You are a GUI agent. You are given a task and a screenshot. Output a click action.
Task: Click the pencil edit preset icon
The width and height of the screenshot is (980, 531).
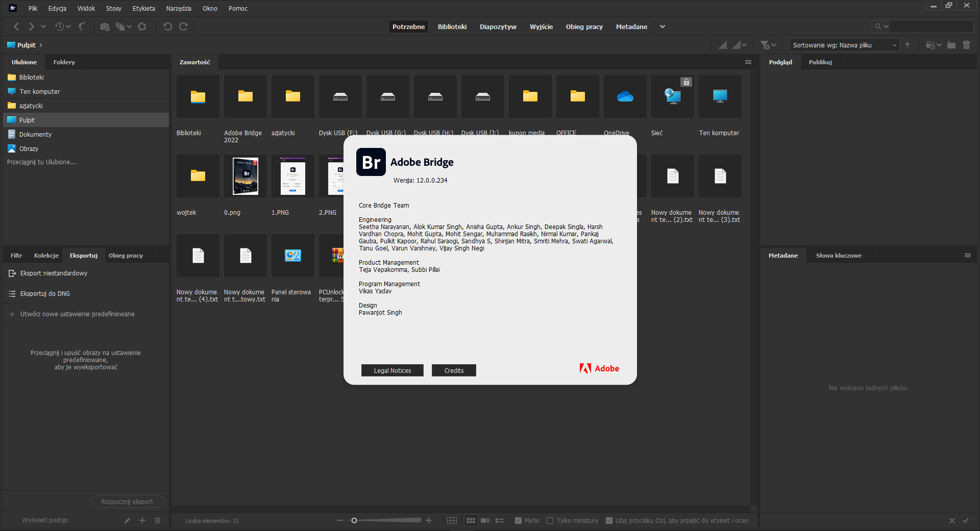(127, 520)
